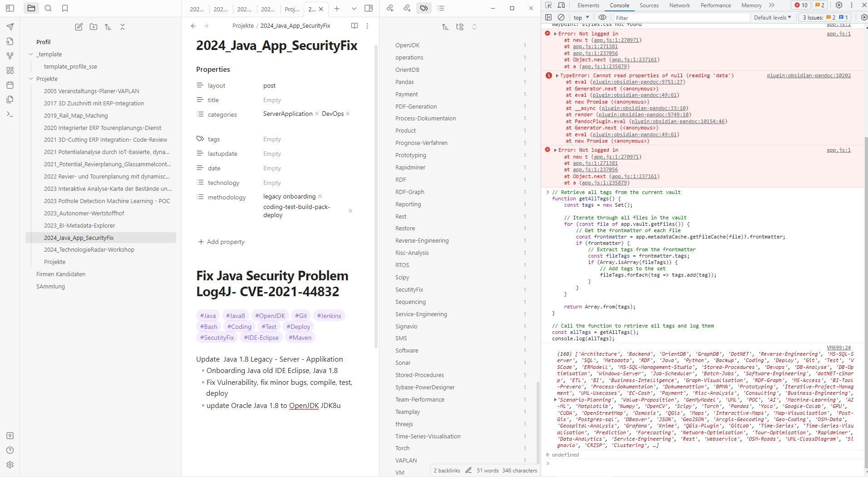Remove the 'legacy onboarding' methodology value

click(x=320, y=196)
